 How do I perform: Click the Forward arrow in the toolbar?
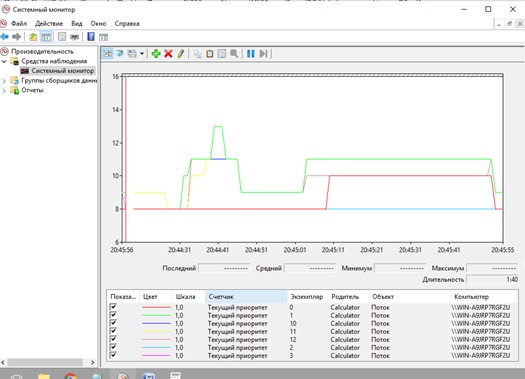click(16, 37)
